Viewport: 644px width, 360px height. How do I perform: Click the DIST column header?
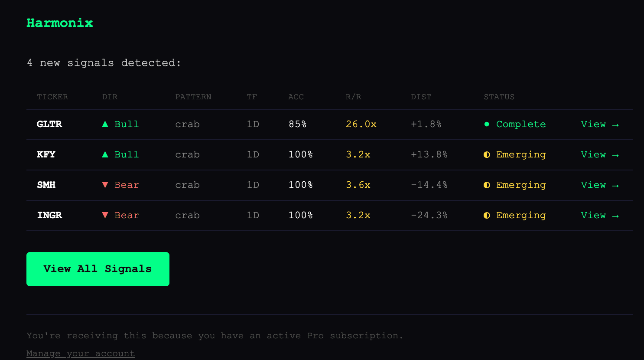pos(421,97)
